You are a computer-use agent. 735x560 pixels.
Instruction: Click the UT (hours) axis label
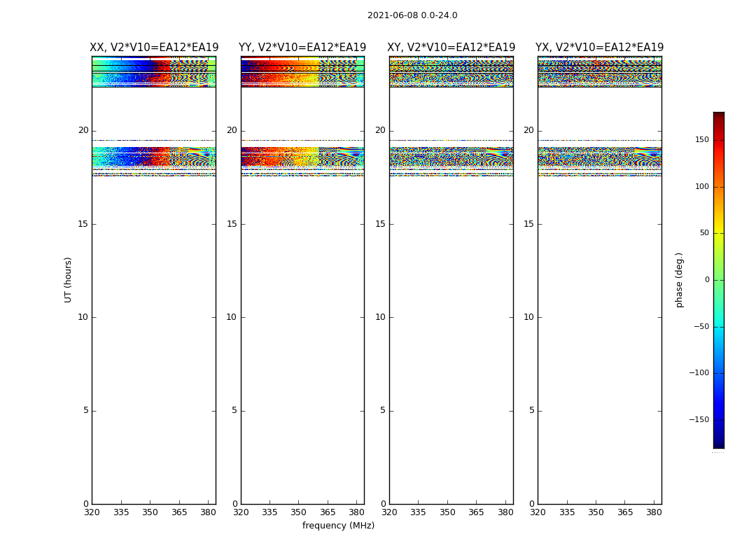coord(68,280)
